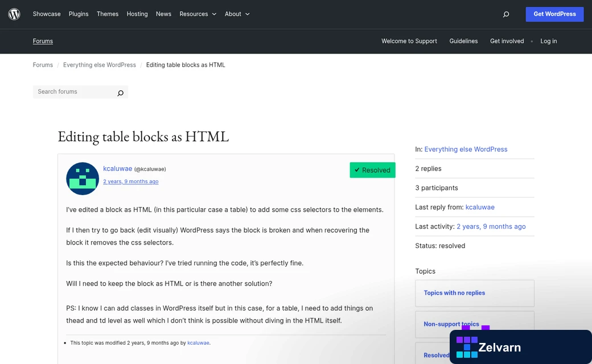Open the Get involved link

click(507, 41)
